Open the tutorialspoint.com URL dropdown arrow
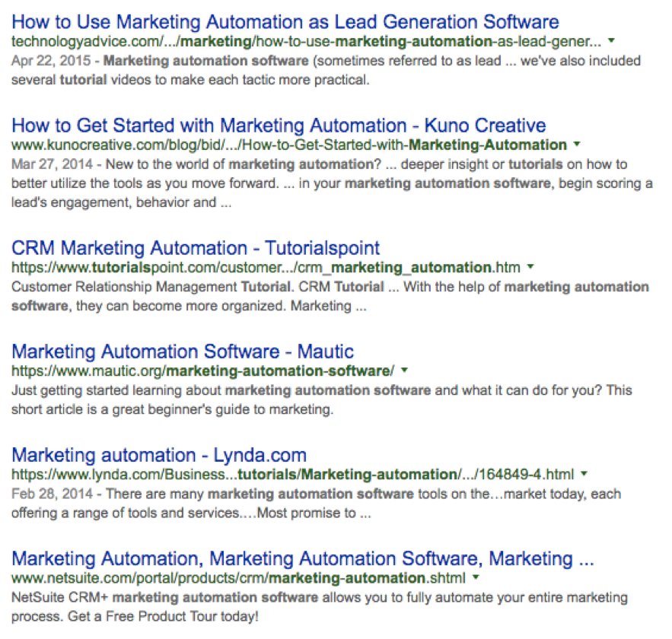 [530, 267]
